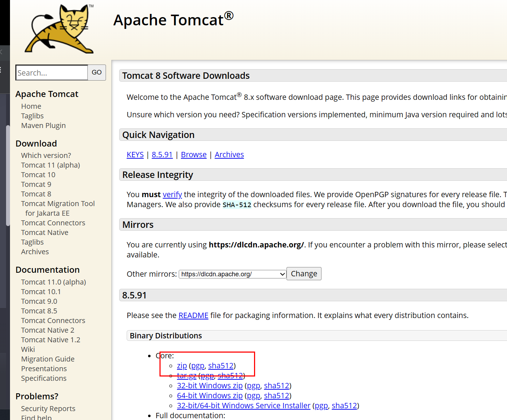507x420 pixels.
Task: Jump to 8.5.91 via quick navigation
Action: pyautogui.click(x=162, y=155)
